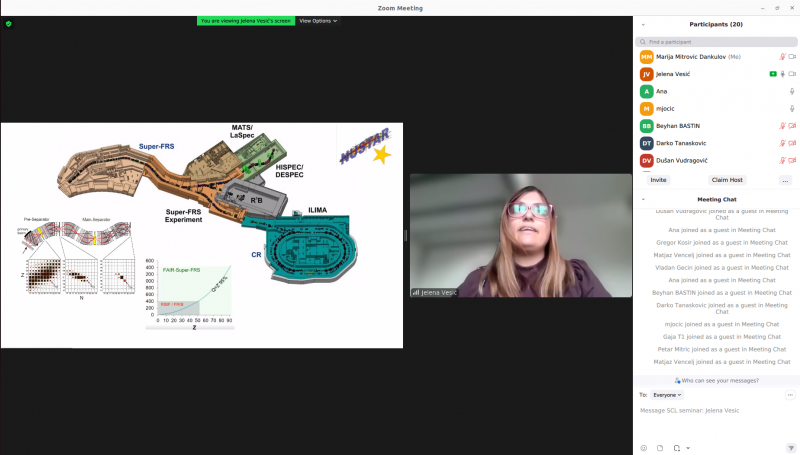Select participant name Jelena Vesić in list
Image resolution: width=800 pixels, height=455 pixels.
pos(673,74)
